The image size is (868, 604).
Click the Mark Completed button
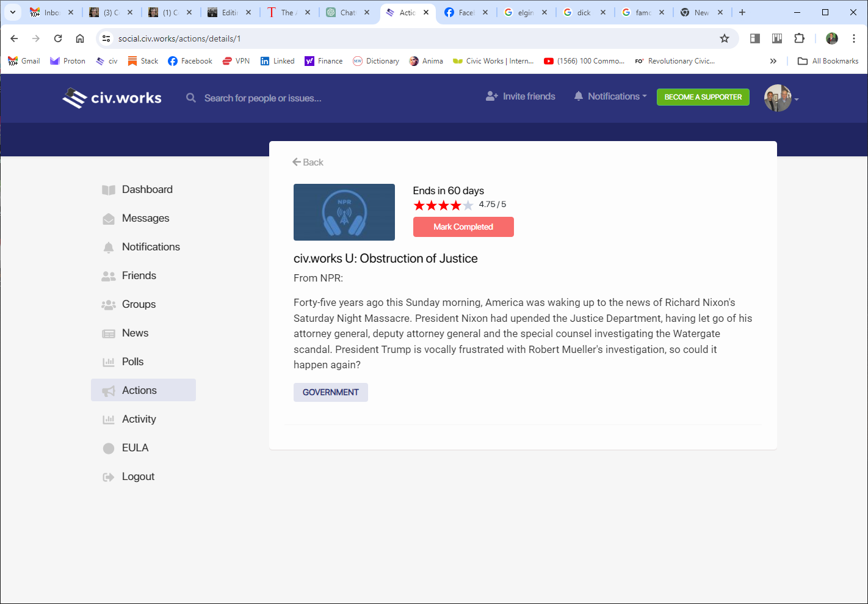(x=463, y=227)
